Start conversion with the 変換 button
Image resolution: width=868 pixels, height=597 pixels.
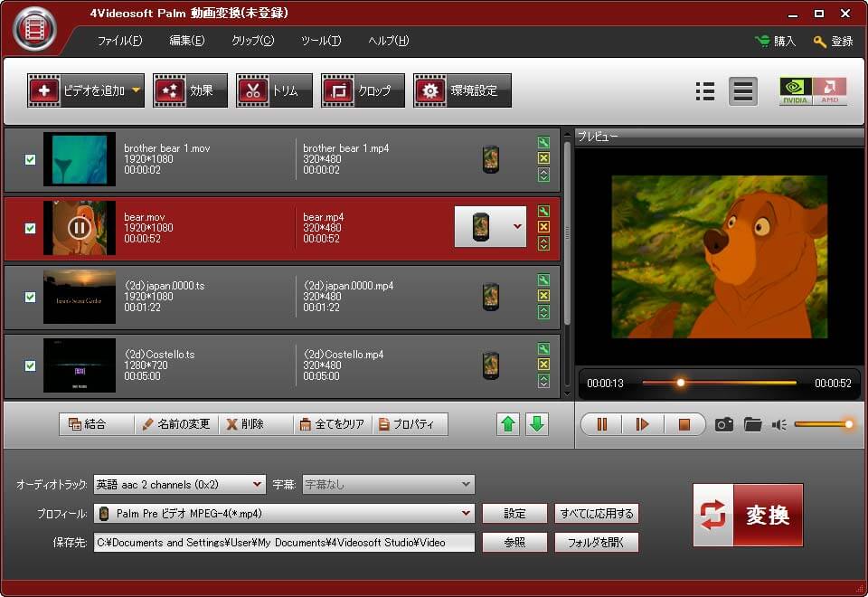click(x=748, y=515)
